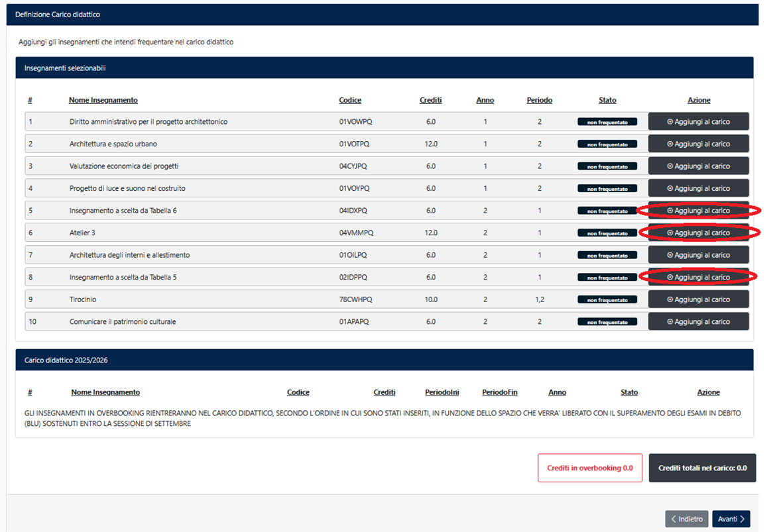Click Aggiungi al carico for Valutazione economica
779x532 pixels.
tap(698, 166)
